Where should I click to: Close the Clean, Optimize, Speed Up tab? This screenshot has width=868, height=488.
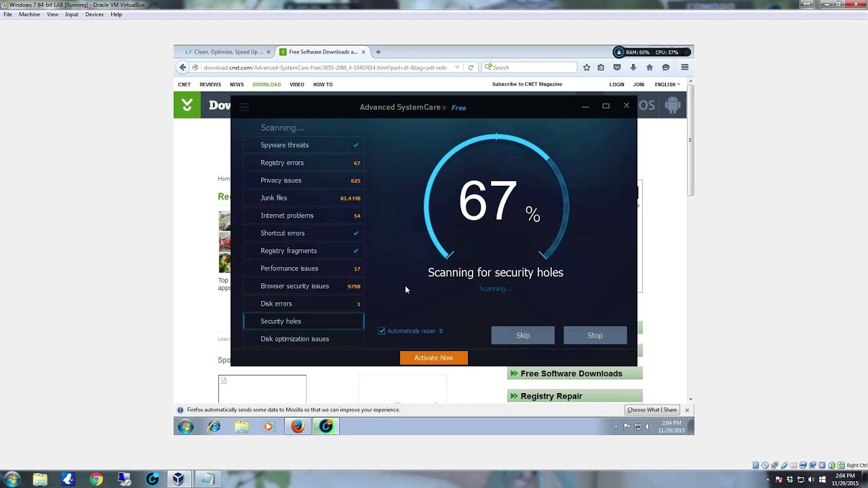[x=269, y=52]
